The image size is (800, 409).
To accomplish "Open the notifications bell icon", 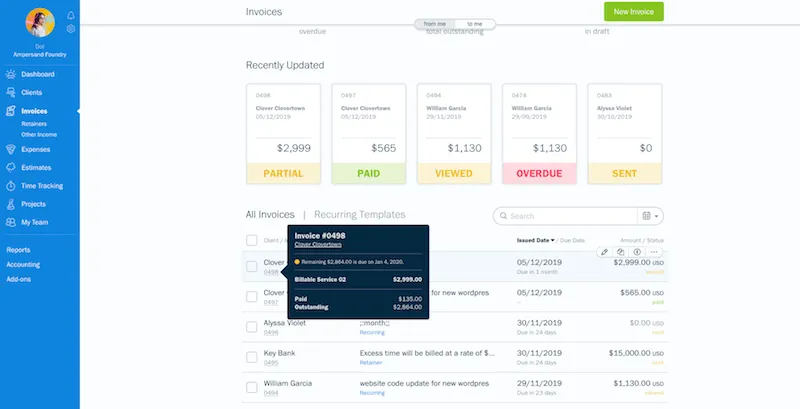I will click(x=70, y=16).
